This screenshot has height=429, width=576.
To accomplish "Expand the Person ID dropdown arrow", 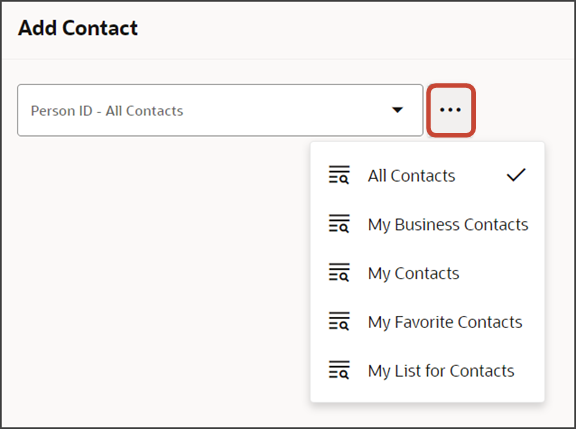I will (397, 110).
